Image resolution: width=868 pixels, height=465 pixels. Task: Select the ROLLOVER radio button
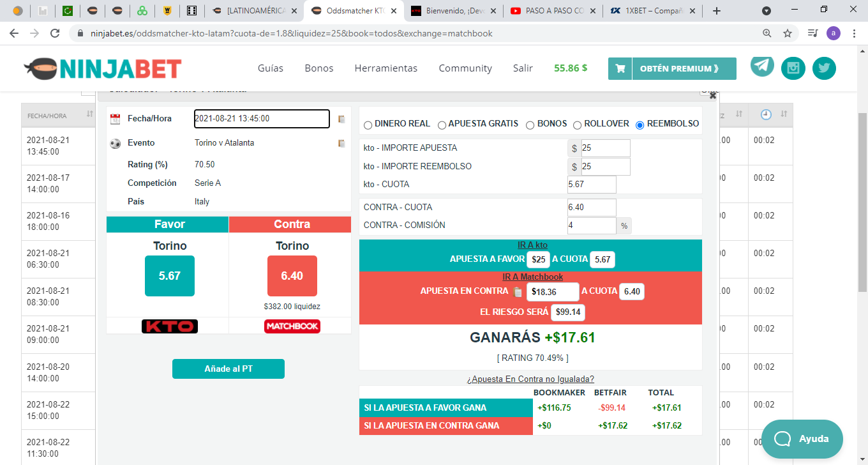click(x=578, y=125)
